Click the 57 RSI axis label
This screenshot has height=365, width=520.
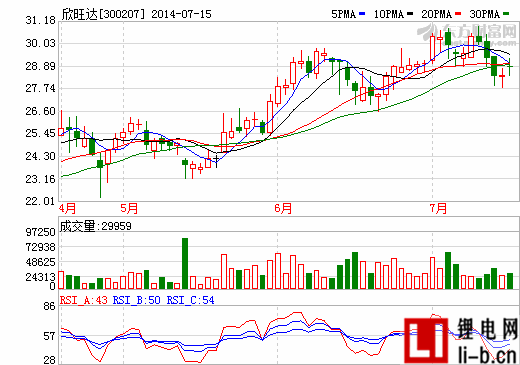[49, 336]
